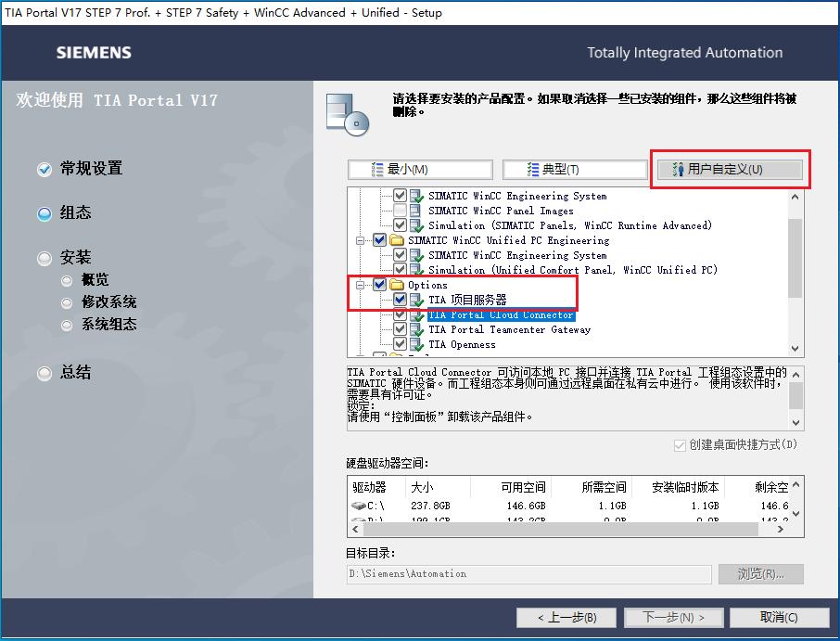
Task: Collapse the SIMATIC WinCC Unified PC Engineering node
Action: 360,240
